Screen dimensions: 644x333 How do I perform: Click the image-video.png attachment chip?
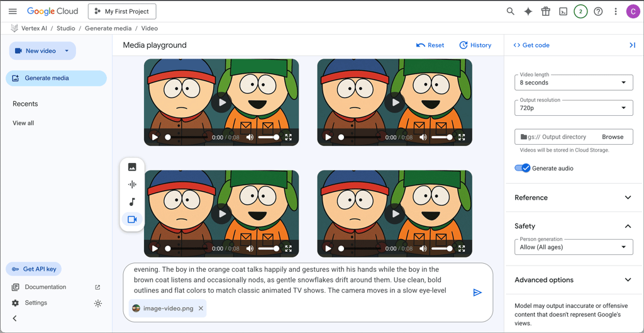[167, 308]
